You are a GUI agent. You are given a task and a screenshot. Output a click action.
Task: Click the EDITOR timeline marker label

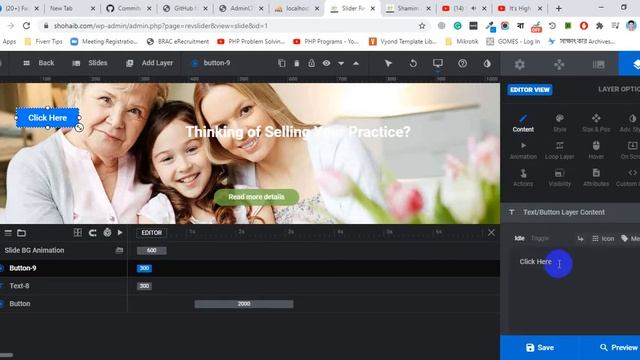pyautogui.click(x=151, y=233)
